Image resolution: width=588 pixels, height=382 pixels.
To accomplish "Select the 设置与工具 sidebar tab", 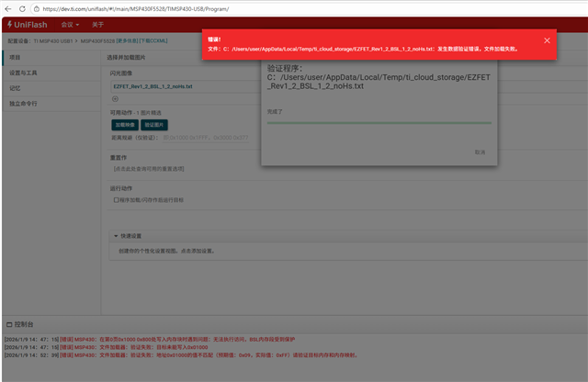I will coord(51,73).
